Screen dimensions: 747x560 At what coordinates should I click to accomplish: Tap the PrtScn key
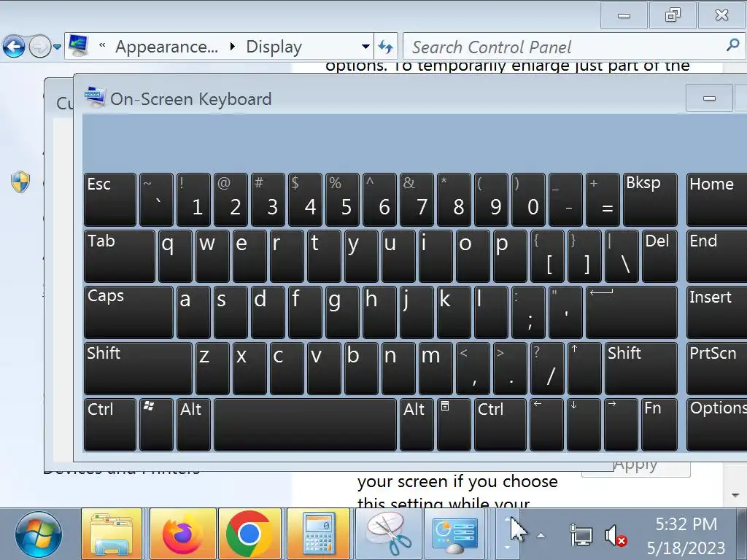click(716, 368)
